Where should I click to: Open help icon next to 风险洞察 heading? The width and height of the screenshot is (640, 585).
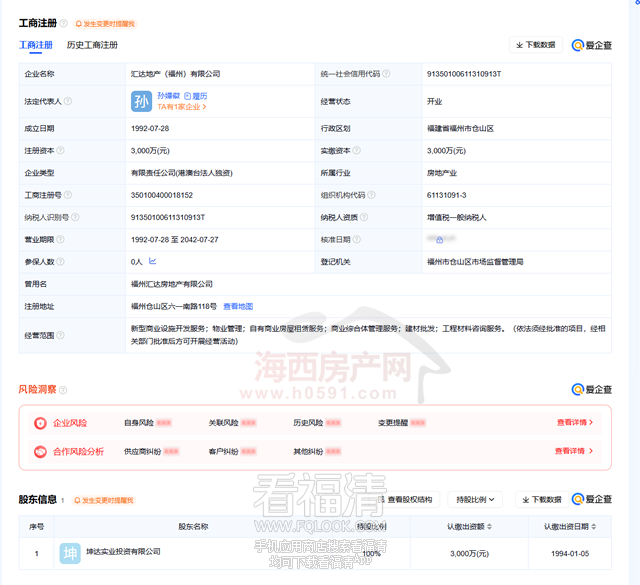(x=63, y=390)
